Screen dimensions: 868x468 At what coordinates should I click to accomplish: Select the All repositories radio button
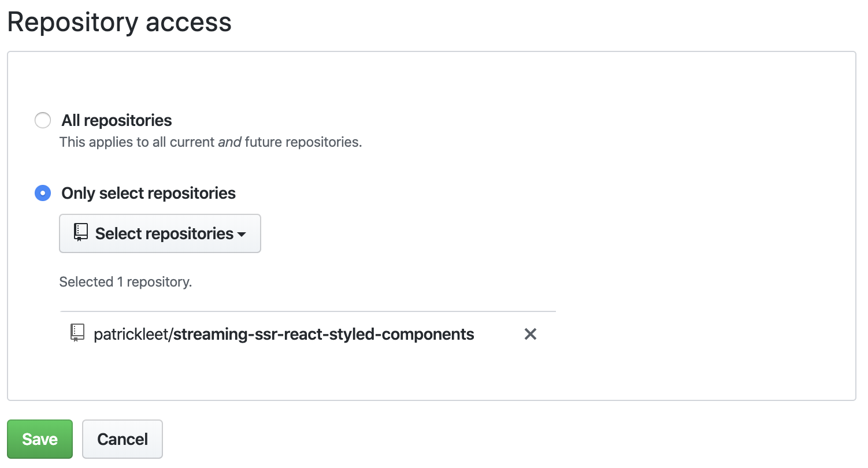point(43,120)
